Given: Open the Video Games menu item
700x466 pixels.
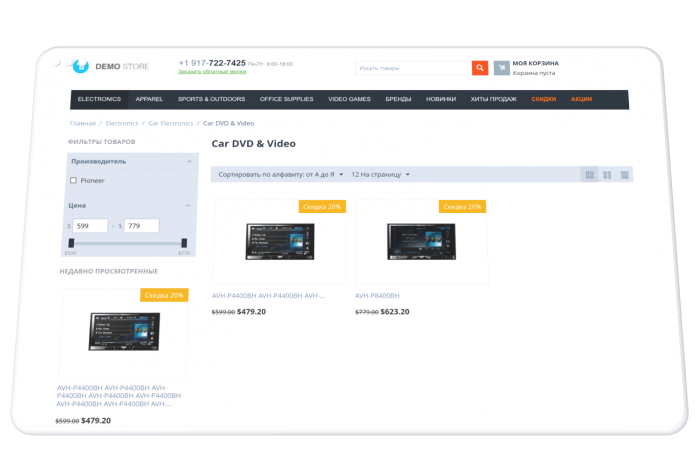Looking at the screenshot, I should coord(350,99).
